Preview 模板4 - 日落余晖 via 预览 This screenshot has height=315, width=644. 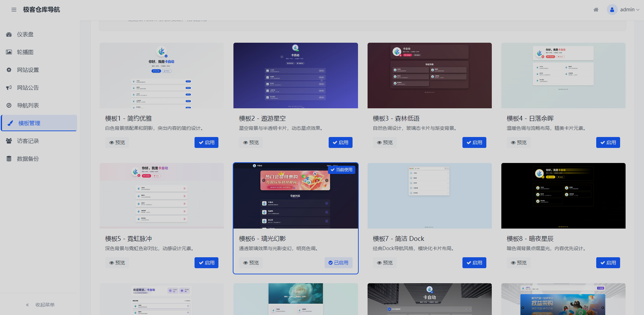(x=518, y=142)
